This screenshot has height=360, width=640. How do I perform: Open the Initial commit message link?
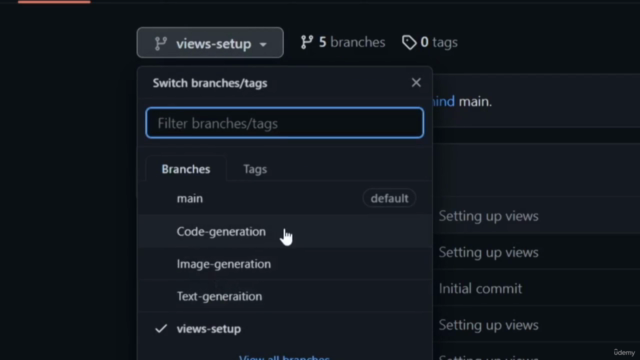point(480,289)
